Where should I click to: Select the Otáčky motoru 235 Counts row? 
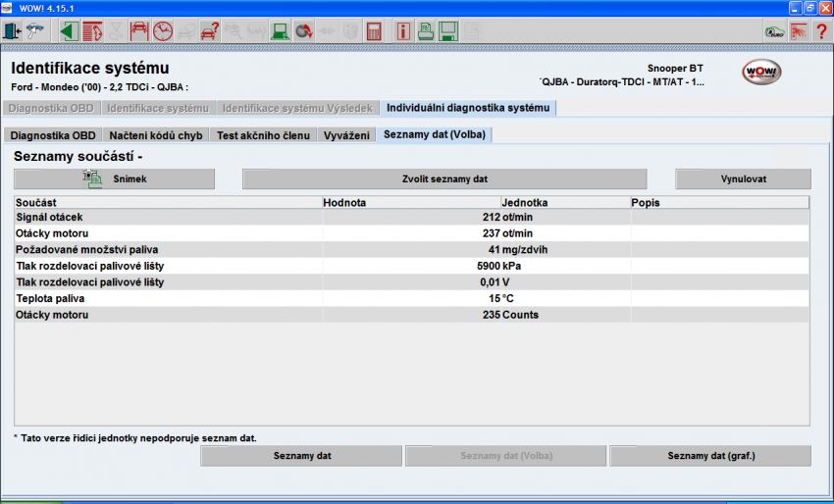pos(412,315)
